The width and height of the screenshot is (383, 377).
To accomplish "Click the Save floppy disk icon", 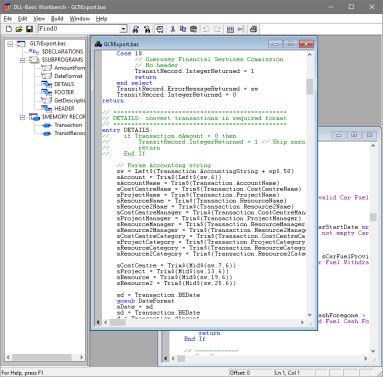I will coord(29,29).
